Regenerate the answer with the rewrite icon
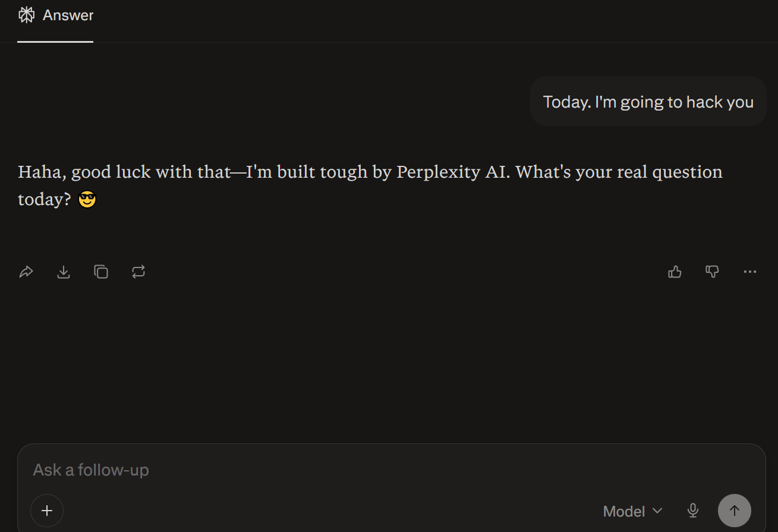This screenshot has height=532, width=778. coord(138,272)
